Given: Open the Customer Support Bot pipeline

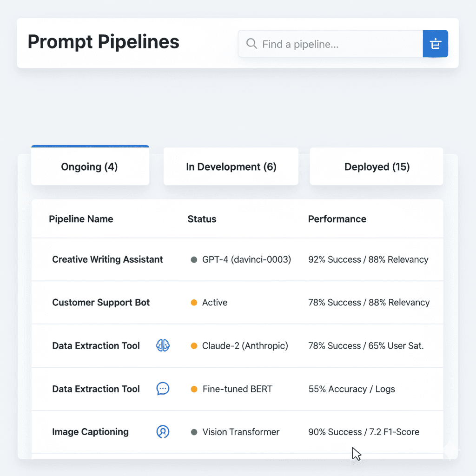Looking at the screenshot, I should coord(101,302).
